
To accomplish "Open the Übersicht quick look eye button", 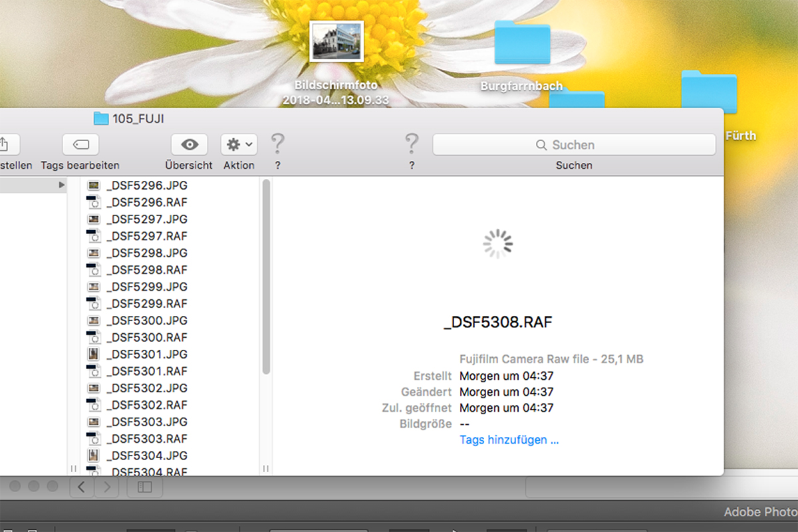I will [x=190, y=144].
